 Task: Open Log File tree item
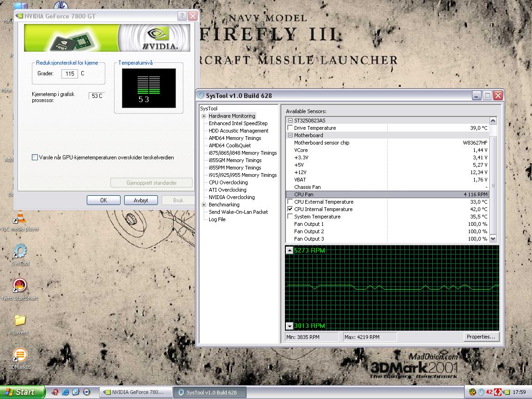217,219
